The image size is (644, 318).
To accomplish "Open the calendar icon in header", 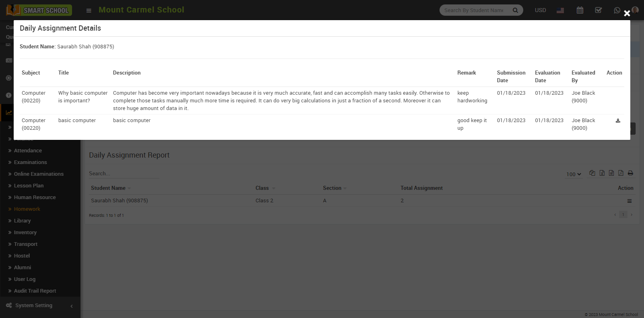I will pos(580,10).
